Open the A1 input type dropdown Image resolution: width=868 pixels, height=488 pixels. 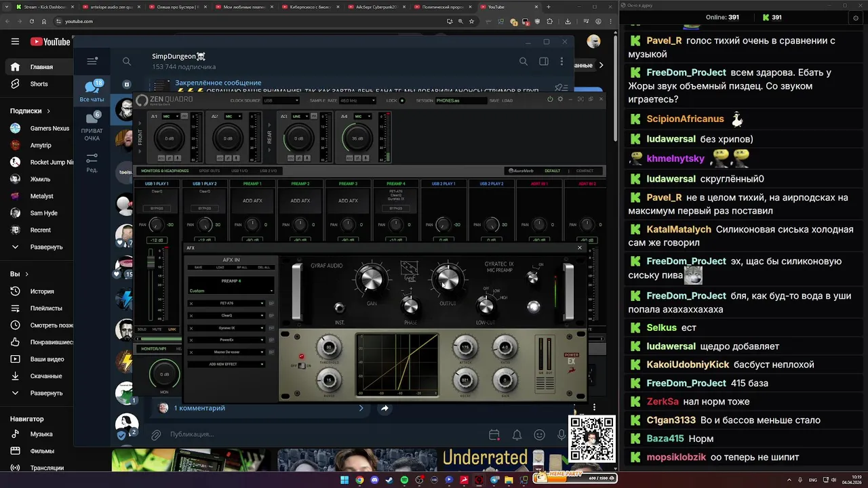171,116
